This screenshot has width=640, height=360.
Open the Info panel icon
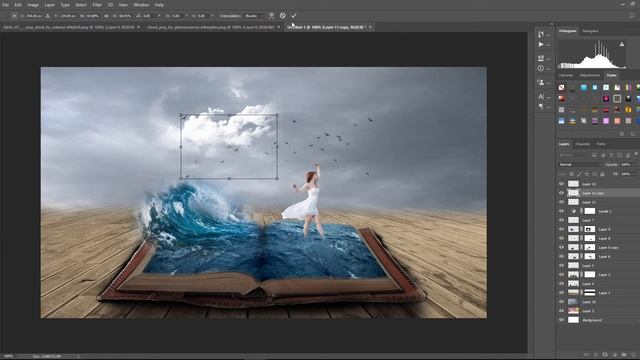click(x=541, y=69)
